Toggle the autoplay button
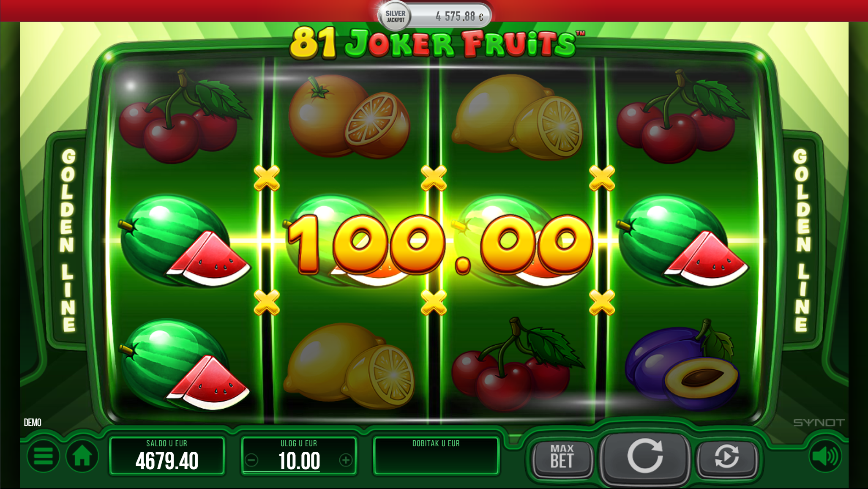The height and width of the screenshot is (489, 868). pyautogui.click(x=727, y=458)
